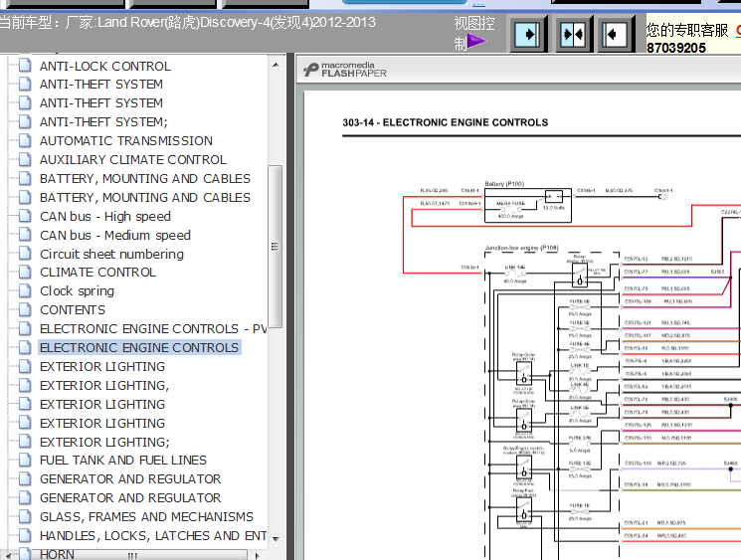This screenshot has height=560, width=741.
Task: Open ANTI-LOCK CONTROL document
Action: pyautogui.click(x=104, y=67)
